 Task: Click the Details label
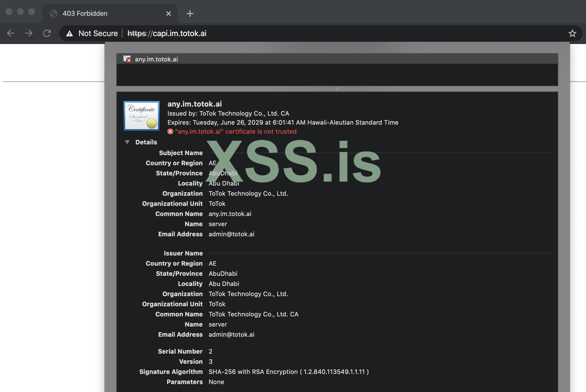click(x=146, y=142)
